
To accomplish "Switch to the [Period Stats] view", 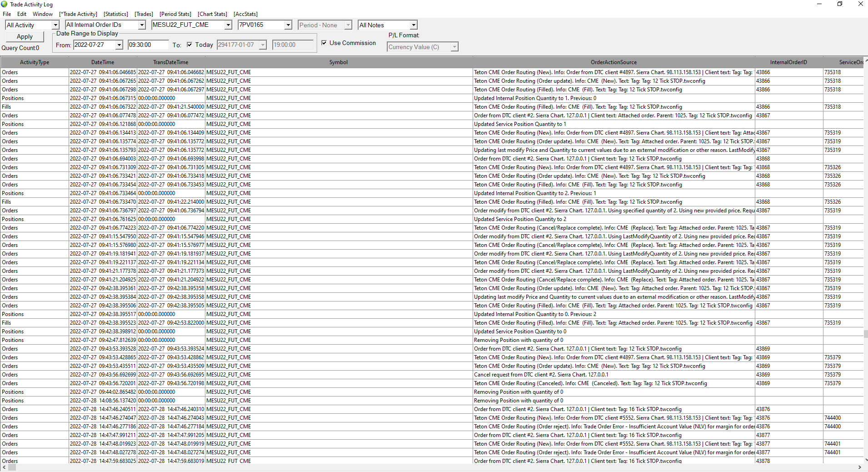I will [175, 14].
